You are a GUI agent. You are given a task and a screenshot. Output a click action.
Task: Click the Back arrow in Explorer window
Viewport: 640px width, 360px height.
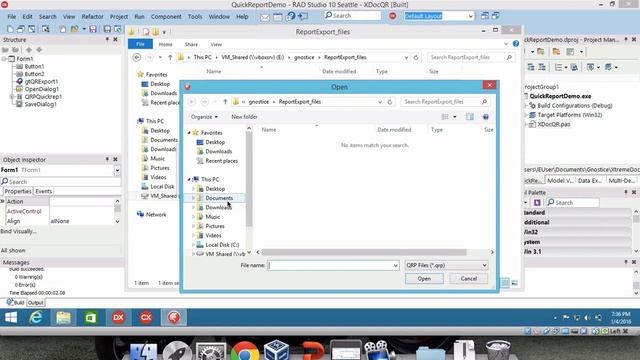(137, 58)
